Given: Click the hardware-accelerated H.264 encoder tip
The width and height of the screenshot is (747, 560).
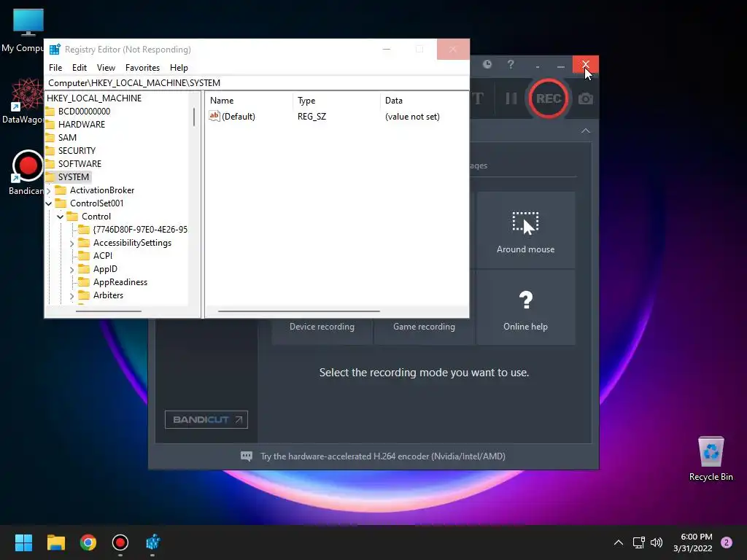Looking at the screenshot, I should click(382, 456).
